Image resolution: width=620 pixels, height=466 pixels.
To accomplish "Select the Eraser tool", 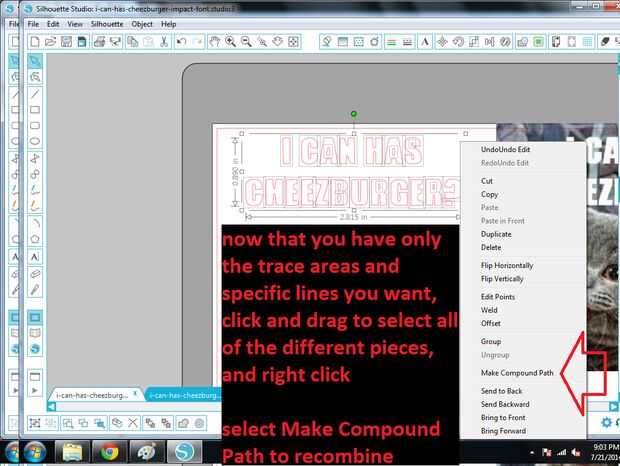I will tap(35, 274).
